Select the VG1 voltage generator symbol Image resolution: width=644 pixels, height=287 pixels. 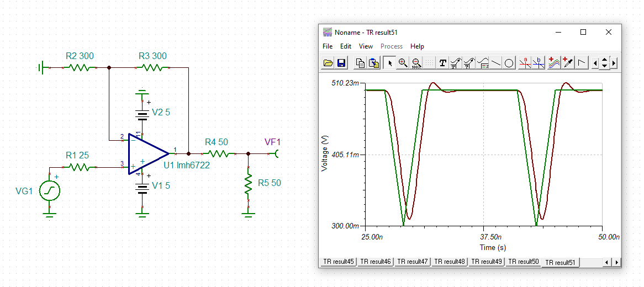click(x=50, y=190)
